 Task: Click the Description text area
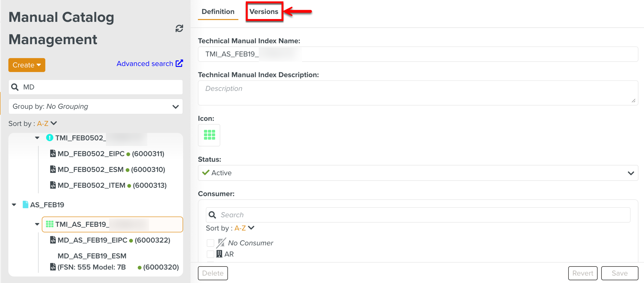(418, 93)
